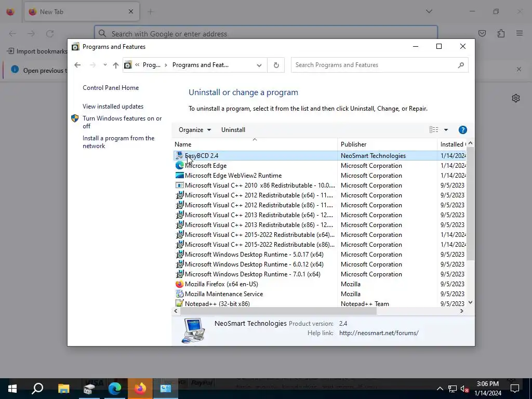Click Import bookmarks in Firefox toolbar
This screenshot has height=399, width=532.
37,51
